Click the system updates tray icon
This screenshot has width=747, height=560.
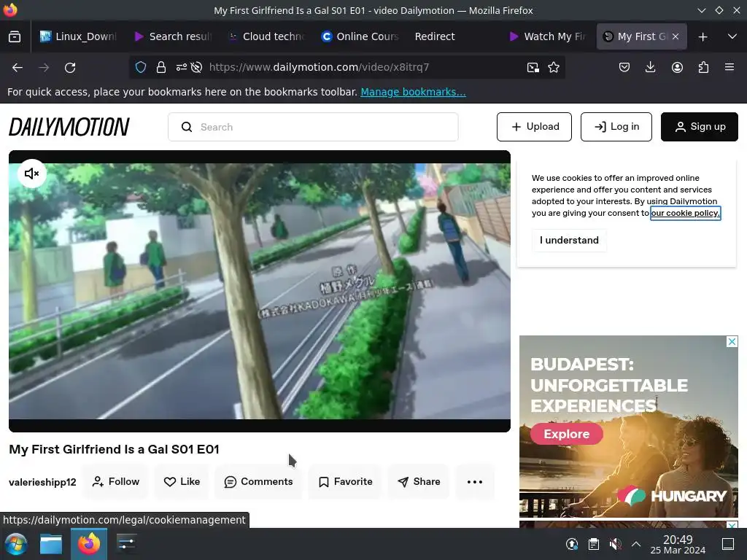[572, 544]
